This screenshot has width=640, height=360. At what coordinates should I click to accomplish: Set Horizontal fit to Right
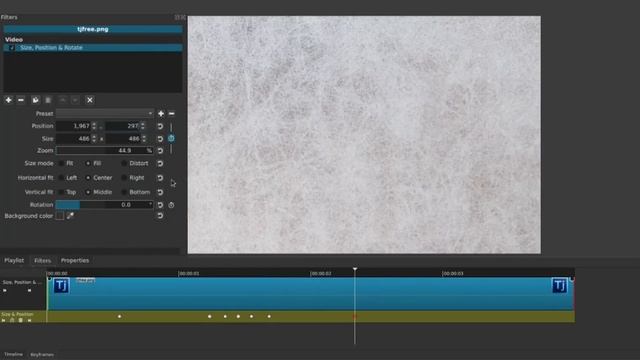pos(133,178)
